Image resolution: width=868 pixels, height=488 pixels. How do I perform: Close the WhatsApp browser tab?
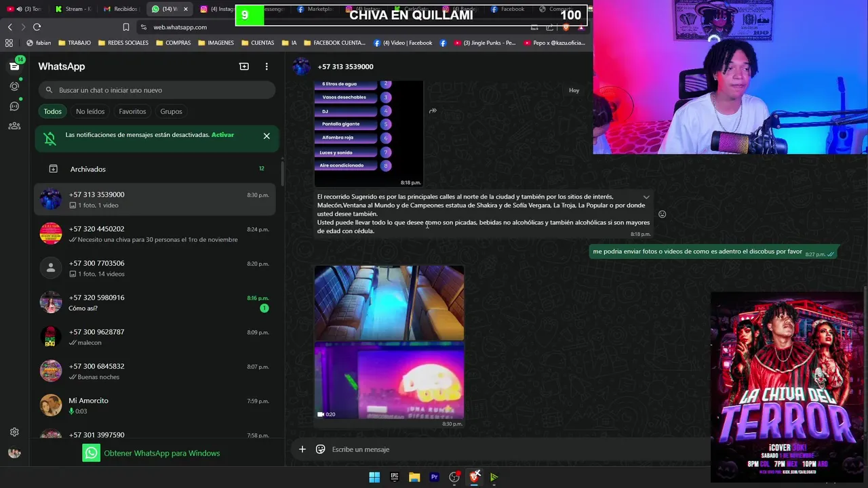coord(185,9)
